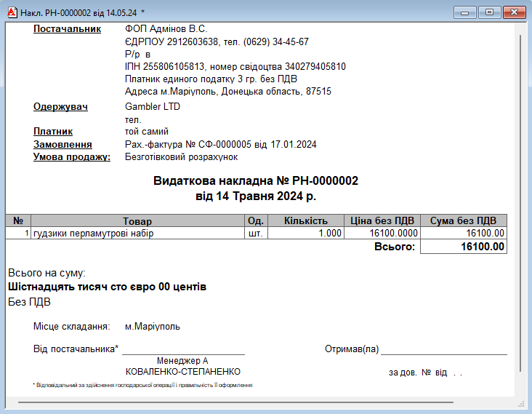
Task: Select the 'Товар' column header
Action: point(137,221)
